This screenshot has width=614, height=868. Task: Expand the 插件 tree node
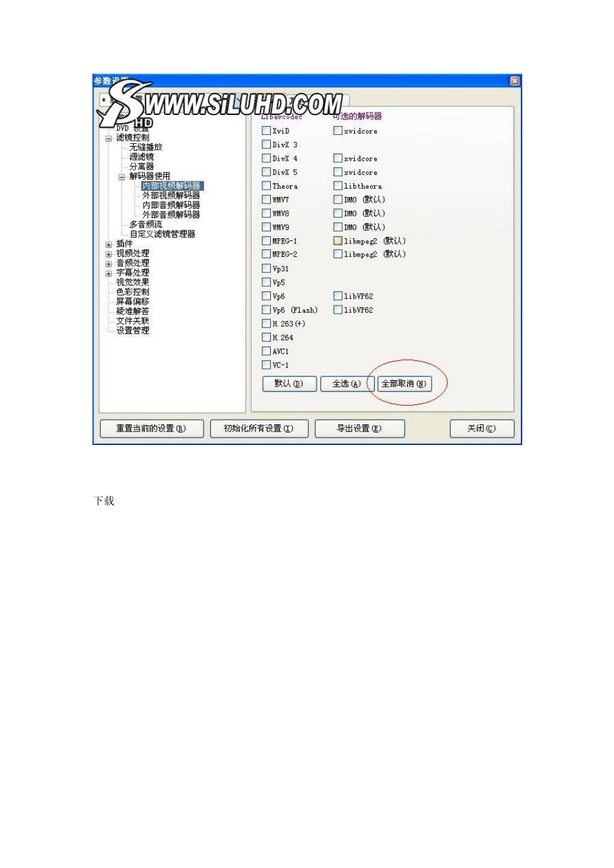[109, 244]
